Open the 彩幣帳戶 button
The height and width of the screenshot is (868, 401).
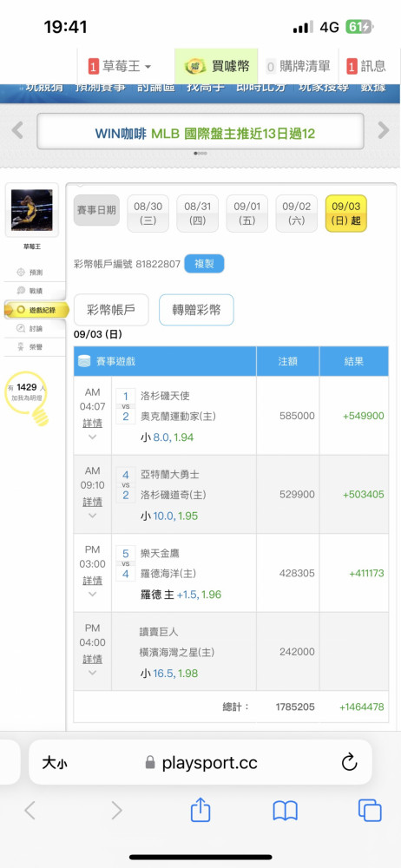pyautogui.click(x=111, y=310)
